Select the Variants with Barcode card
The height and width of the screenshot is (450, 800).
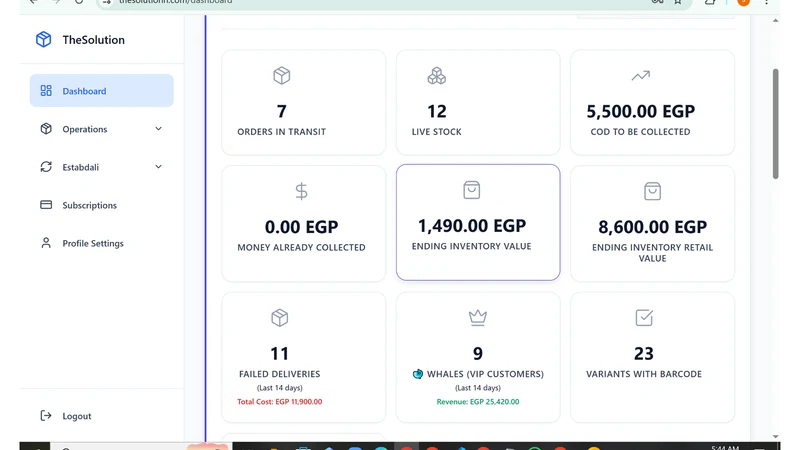point(653,357)
